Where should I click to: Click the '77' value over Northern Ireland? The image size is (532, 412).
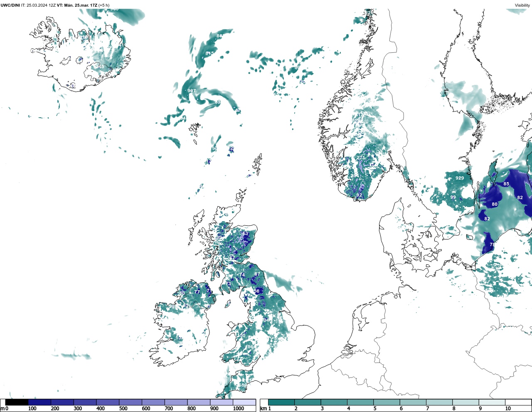(x=197, y=292)
